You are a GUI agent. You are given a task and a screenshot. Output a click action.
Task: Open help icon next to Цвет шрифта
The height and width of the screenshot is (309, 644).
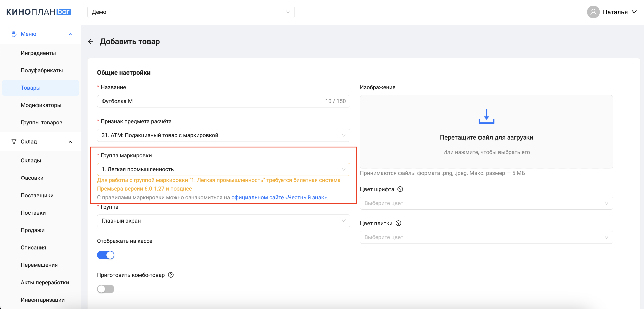click(400, 189)
